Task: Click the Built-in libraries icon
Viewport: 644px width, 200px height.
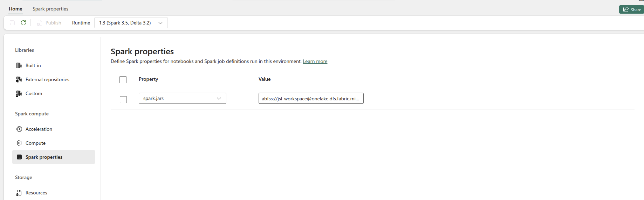Action: (19, 65)
